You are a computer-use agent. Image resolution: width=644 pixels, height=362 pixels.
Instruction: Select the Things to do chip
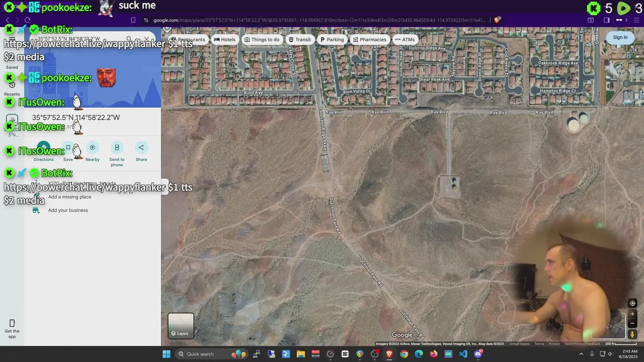(x=262, y=39)
